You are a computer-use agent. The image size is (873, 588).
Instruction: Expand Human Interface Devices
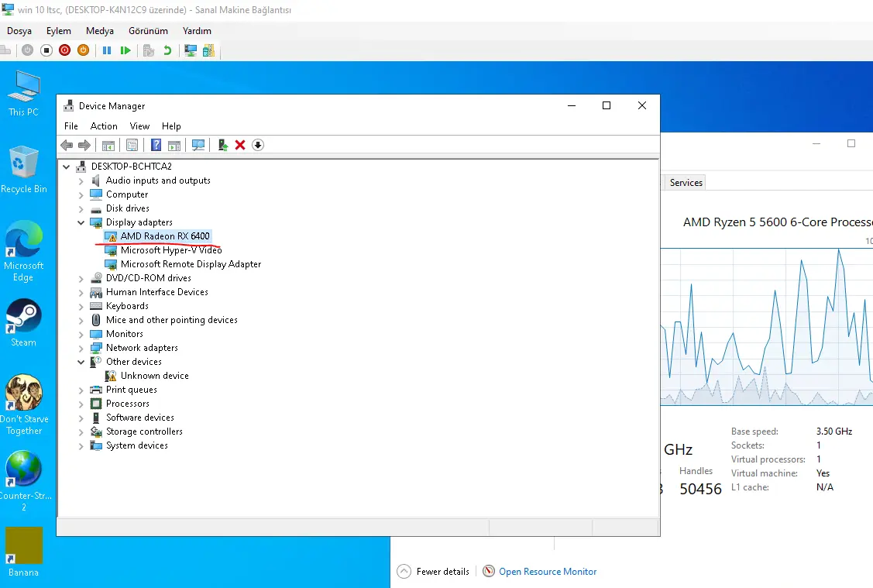[x=81, y=292]
